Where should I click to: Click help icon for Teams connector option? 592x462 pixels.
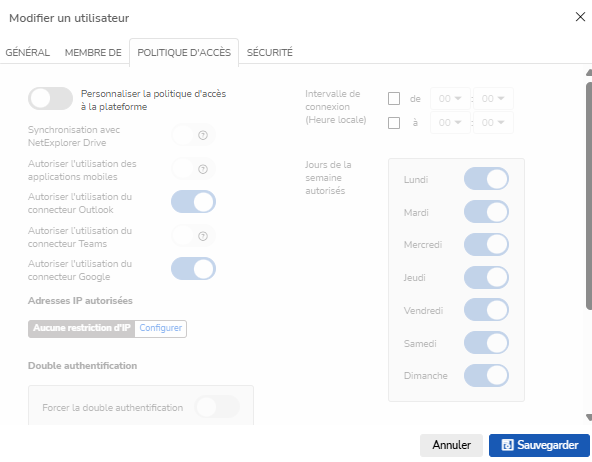click(x=203, y=236)
